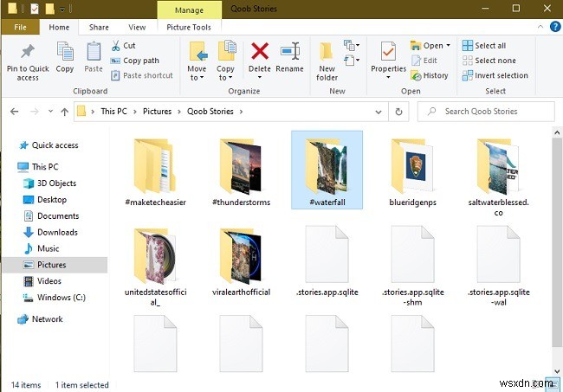Click Select none
The height and width of the screenshot is (392, 563).
point(489,61)
